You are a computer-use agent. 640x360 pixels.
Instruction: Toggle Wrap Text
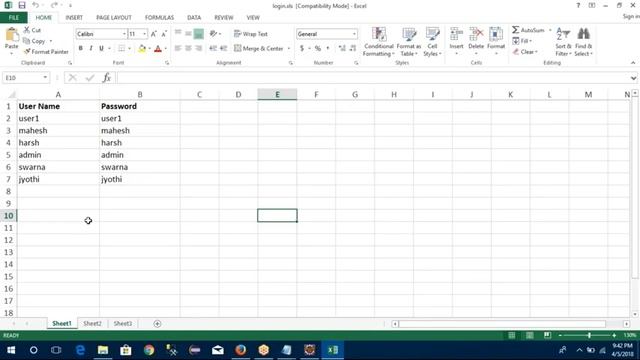251,34
